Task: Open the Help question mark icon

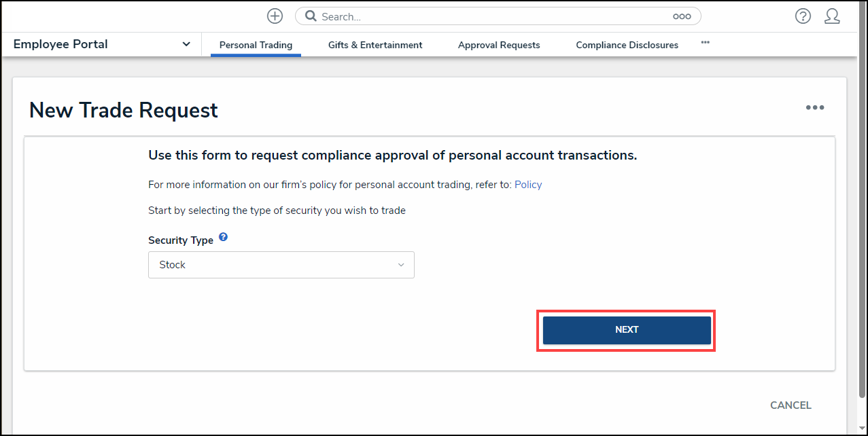Action: [803, 16]
